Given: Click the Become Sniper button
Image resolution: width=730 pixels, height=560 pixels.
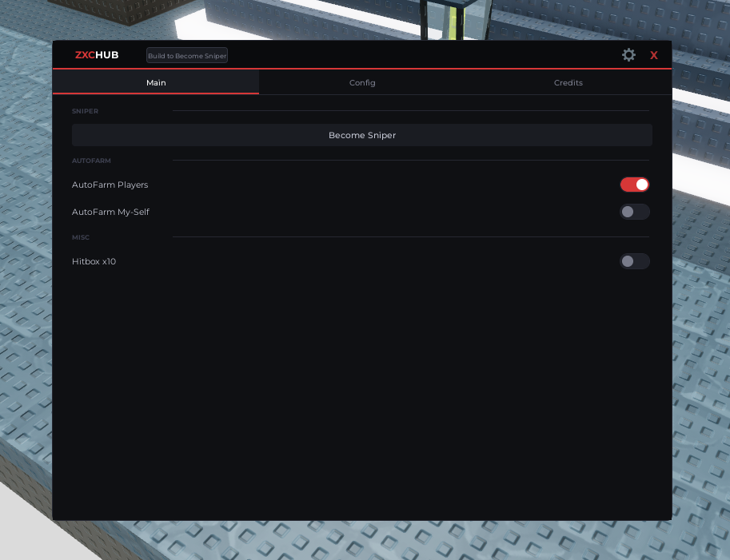Looking at the screenshot, I should pyautogui.click(x=362, y=135).
